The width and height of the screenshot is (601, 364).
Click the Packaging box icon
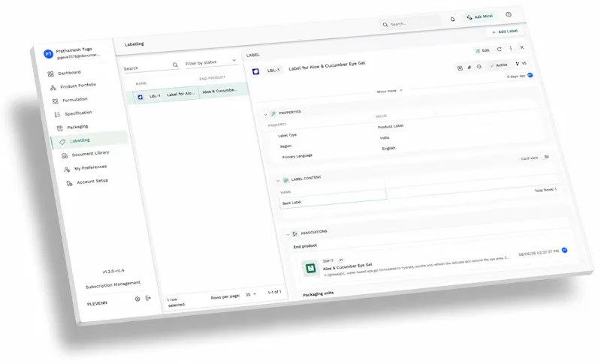pos(60,128)
